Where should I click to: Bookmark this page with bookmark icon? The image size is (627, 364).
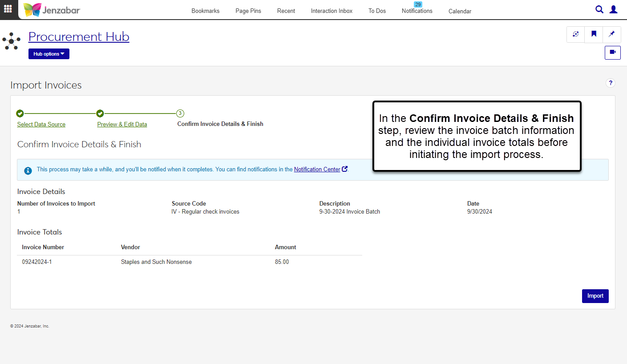[x=594, y=34]
